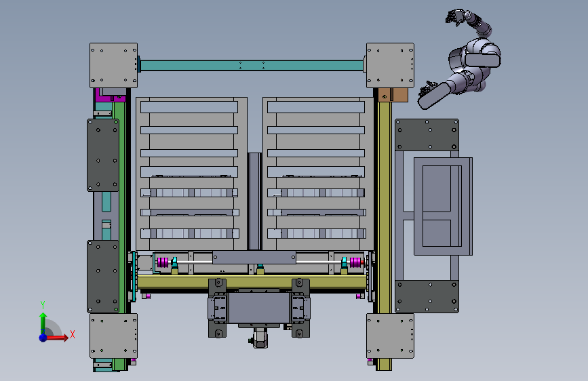Select the top-right gray corner plate
This screenshot has height=381, width=588.
[390, 65]
